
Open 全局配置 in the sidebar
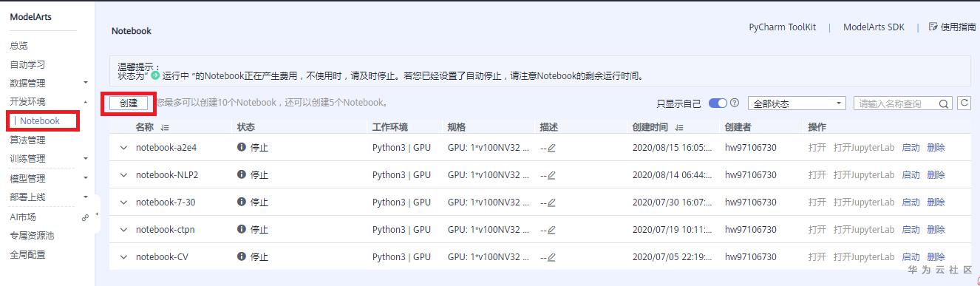pos(27,255)
